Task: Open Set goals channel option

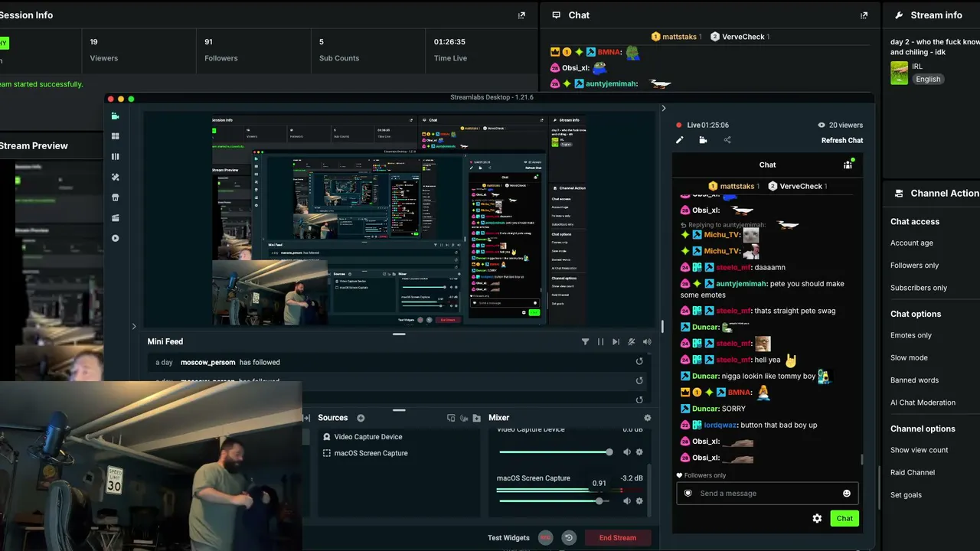Action: tap(906, 495)
